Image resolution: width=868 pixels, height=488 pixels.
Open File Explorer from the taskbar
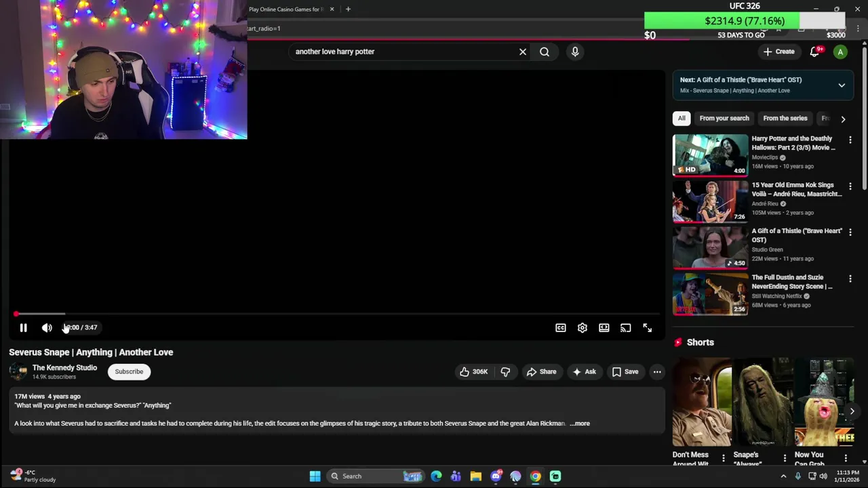(476, 476)
